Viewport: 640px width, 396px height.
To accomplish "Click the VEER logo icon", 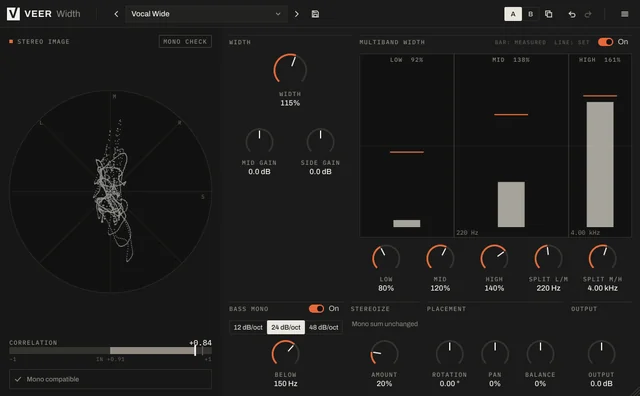I will 13,14.
